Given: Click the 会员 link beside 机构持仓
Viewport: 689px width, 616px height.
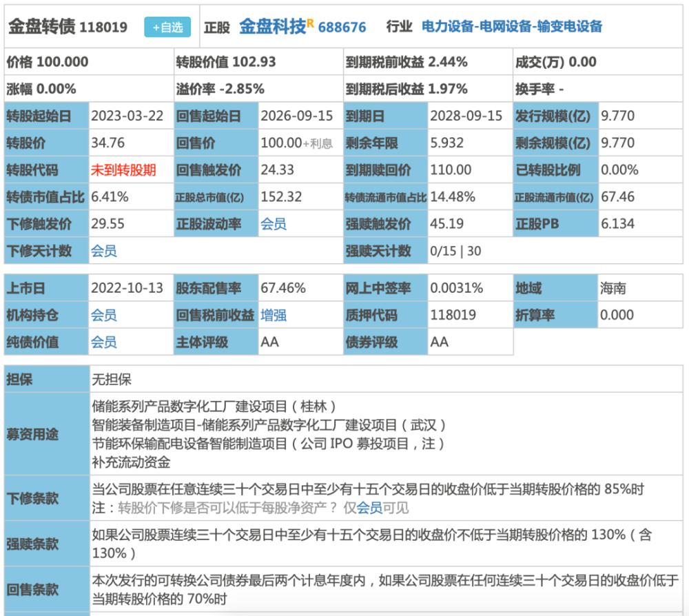Looking at the screenshot, I should 104,315.
